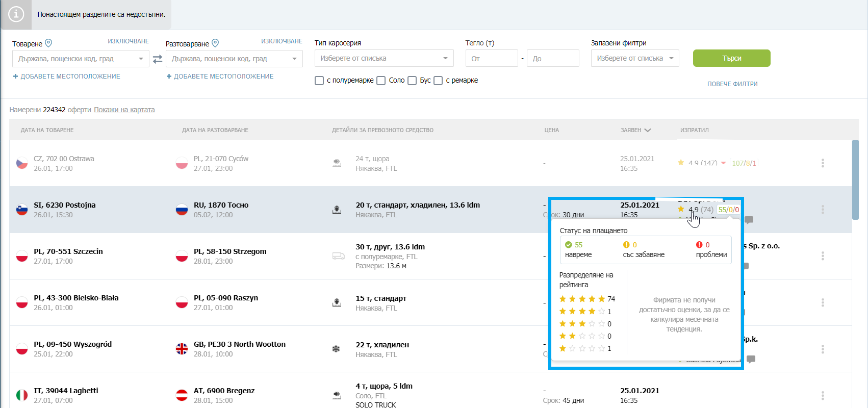Enable the с полуремарке checkbox
The image size is (868, 408).
pos(319,81)
